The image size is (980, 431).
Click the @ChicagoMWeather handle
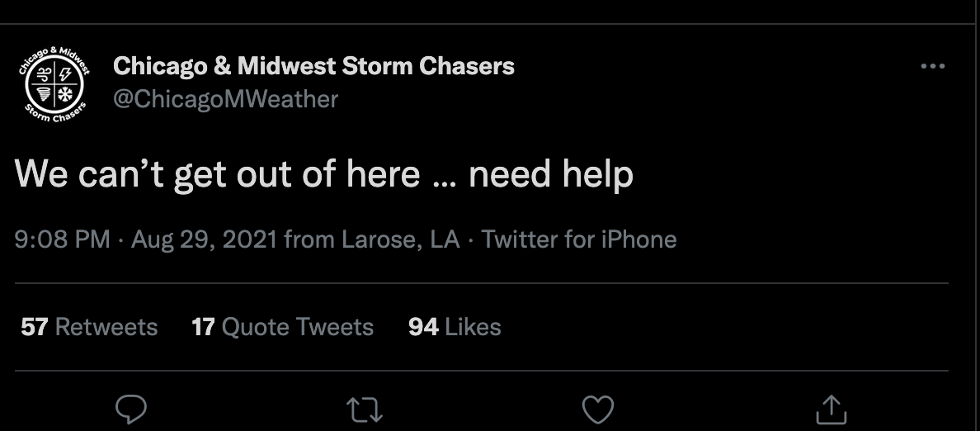225,99
